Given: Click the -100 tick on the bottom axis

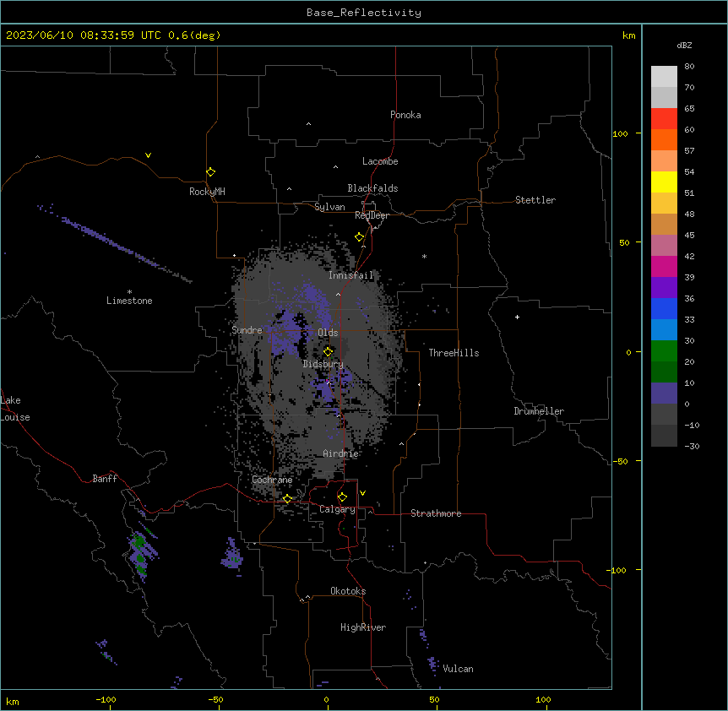Looking at the screenshot, I should pyautogui.click(x=106, y=699).
